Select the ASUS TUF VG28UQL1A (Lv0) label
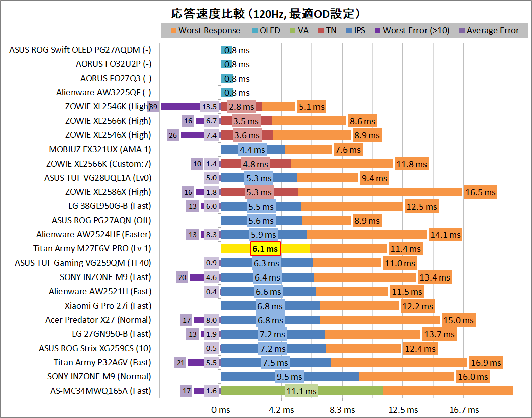This screenshot has height=418, width=532. [98, 178]
